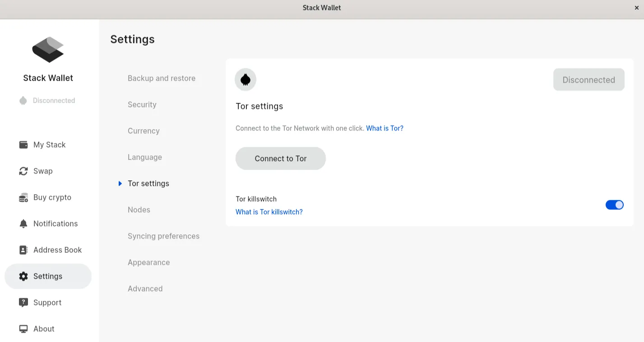Image resolution: width=644 pixels, height=342 pixels.
Task: Go to the Swap section
Action: tap(48, 171)
